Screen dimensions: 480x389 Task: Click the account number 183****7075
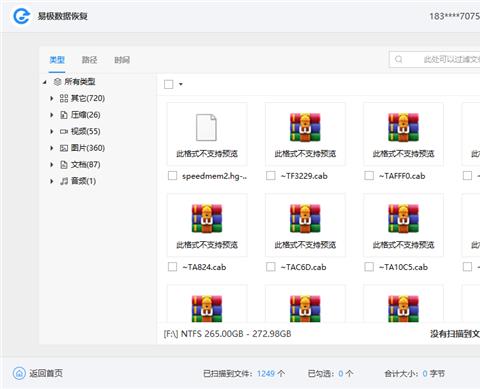(454, 16)
